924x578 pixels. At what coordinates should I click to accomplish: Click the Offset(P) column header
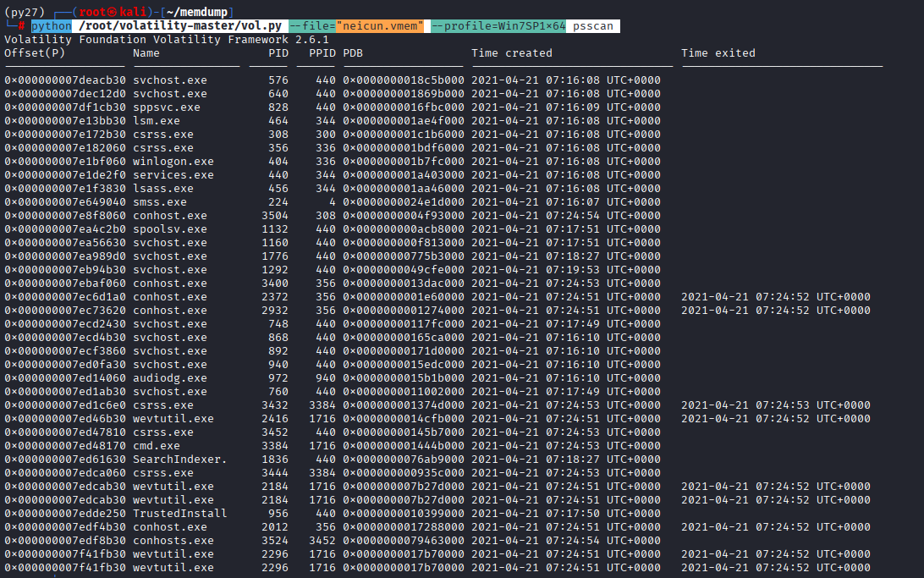point(35,53)
